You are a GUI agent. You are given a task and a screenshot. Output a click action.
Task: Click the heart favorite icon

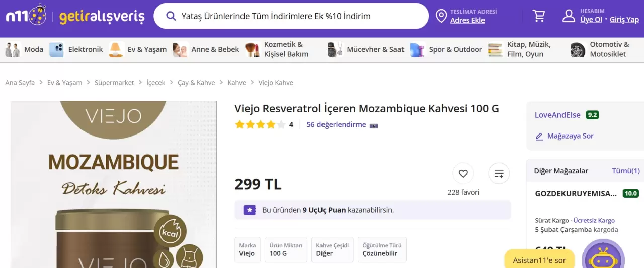[x=463, y=174]
